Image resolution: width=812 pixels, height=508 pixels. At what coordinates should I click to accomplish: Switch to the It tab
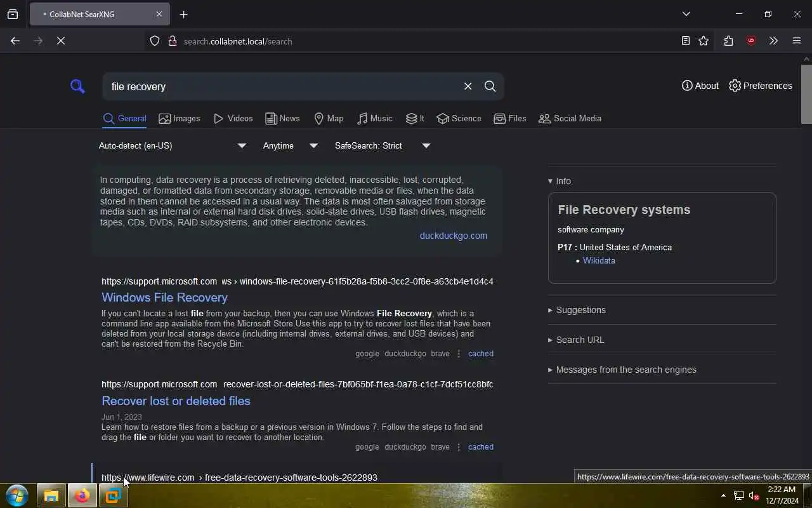click(x=415, y=119)
